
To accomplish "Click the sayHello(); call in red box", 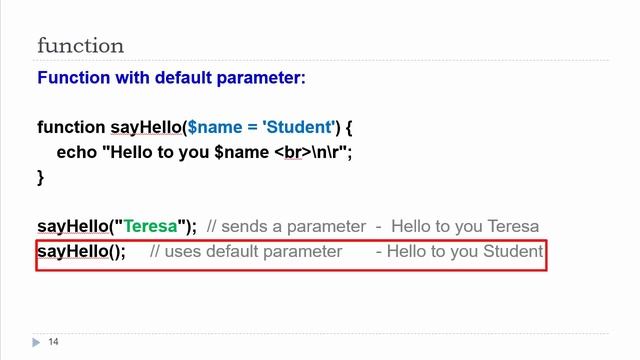I will [x=81, y=251].
